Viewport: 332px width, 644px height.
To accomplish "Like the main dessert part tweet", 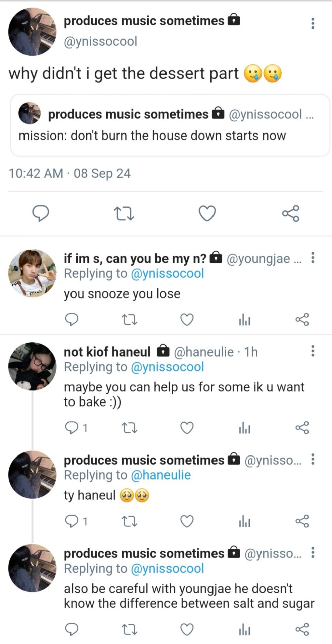I will tap(207, 214).
